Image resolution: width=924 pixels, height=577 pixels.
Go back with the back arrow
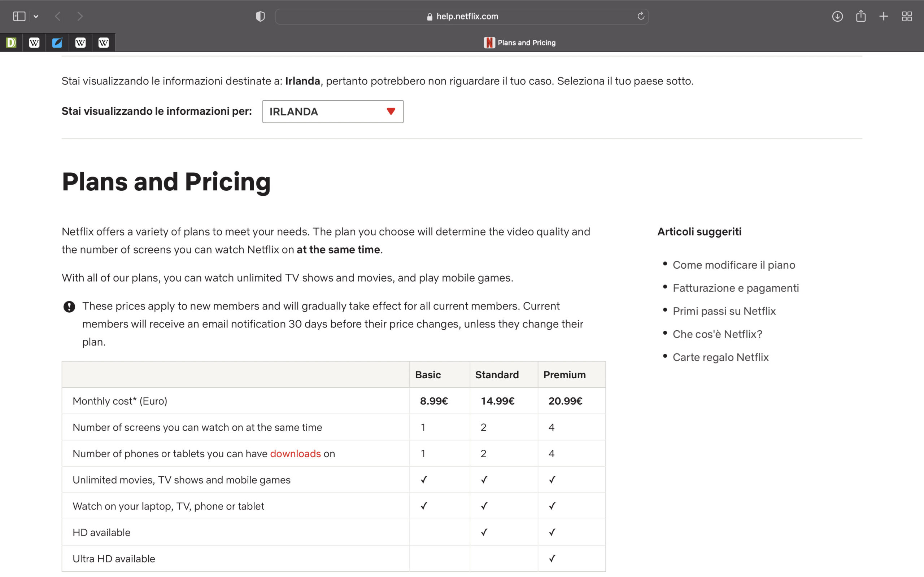pos(58,17)
